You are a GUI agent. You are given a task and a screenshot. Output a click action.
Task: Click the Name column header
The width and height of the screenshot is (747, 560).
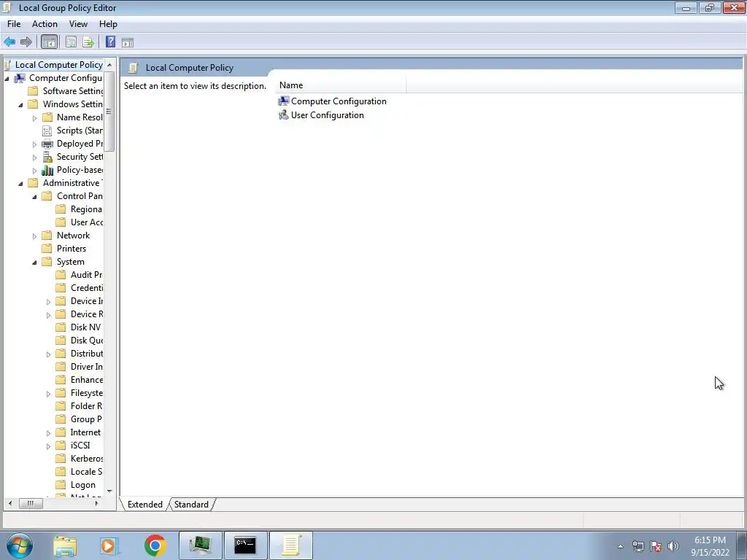coord(341,85)
